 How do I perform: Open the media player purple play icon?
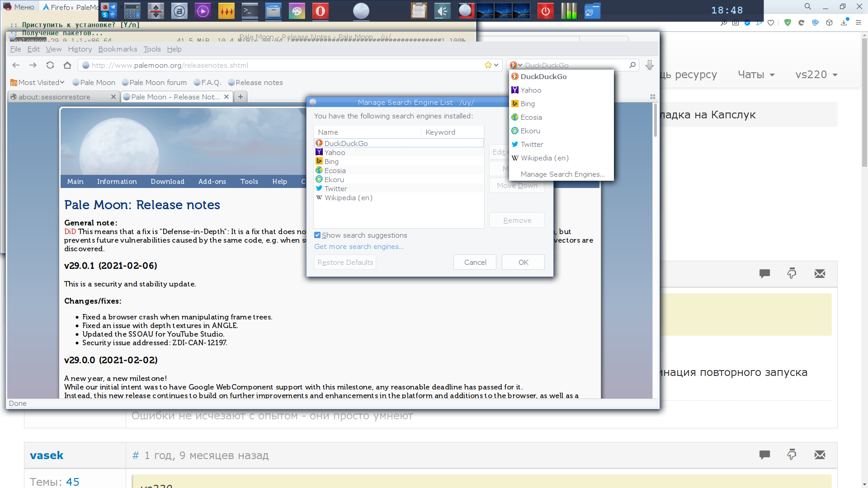[203, 11]
